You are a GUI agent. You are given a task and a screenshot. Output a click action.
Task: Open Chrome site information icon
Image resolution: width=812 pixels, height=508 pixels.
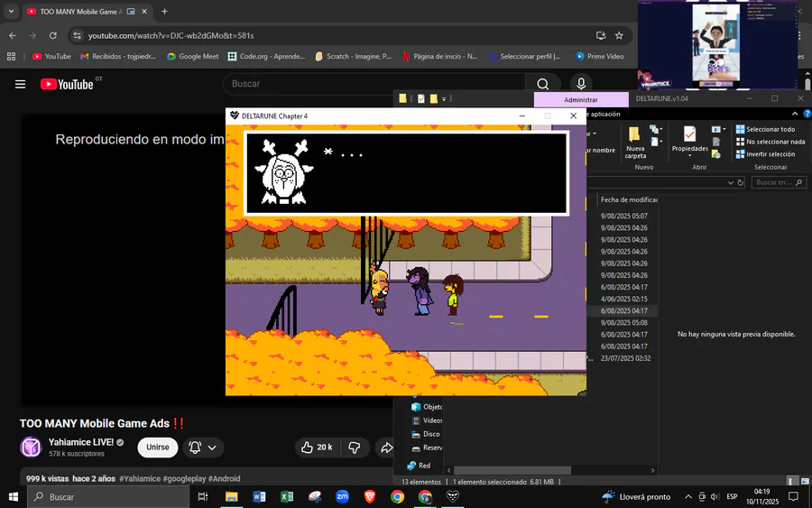[78, 36]
